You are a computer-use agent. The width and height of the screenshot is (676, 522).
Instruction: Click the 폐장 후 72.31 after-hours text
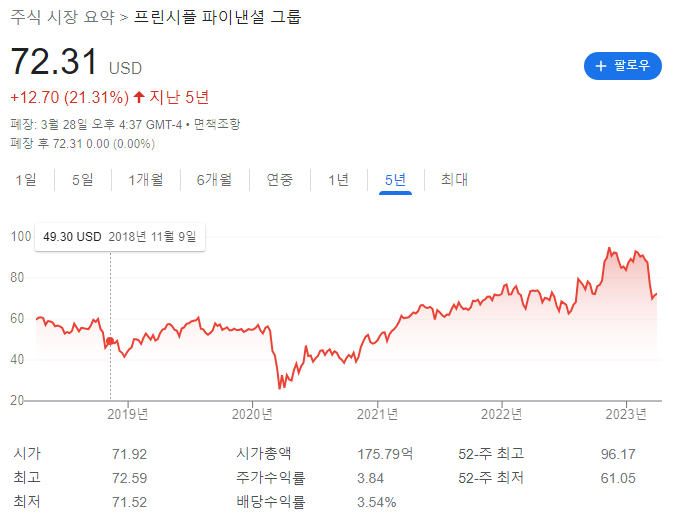(x=83, y=144)
